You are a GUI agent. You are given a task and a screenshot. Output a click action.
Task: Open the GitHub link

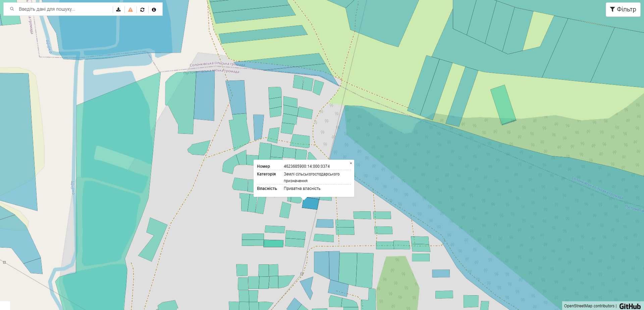click(x=630, y=306)
